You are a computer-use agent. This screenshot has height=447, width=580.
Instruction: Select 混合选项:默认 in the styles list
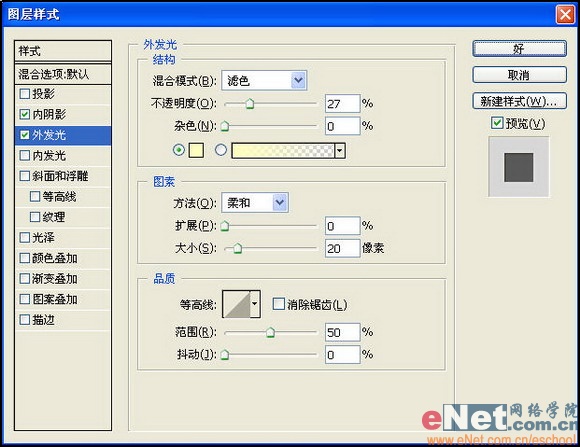(63, 74)
